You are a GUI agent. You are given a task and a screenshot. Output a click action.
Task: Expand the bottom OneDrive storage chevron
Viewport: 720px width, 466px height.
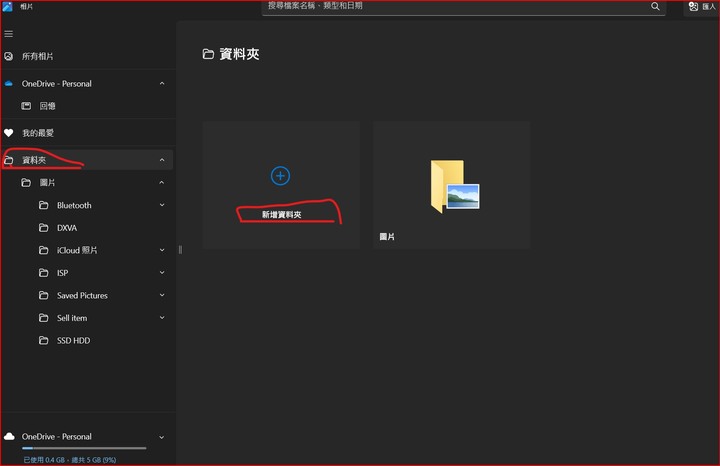click(162, 437)
